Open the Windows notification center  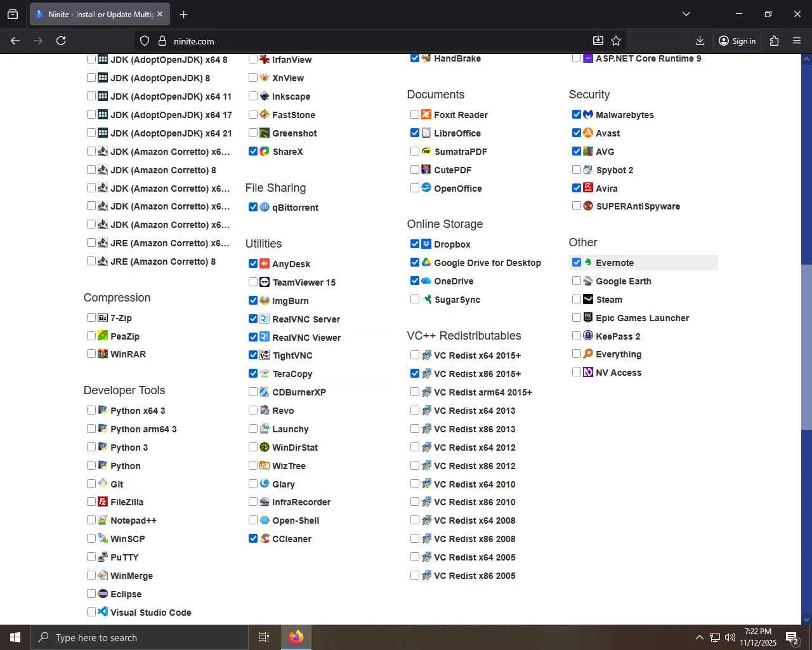(792, 637)
